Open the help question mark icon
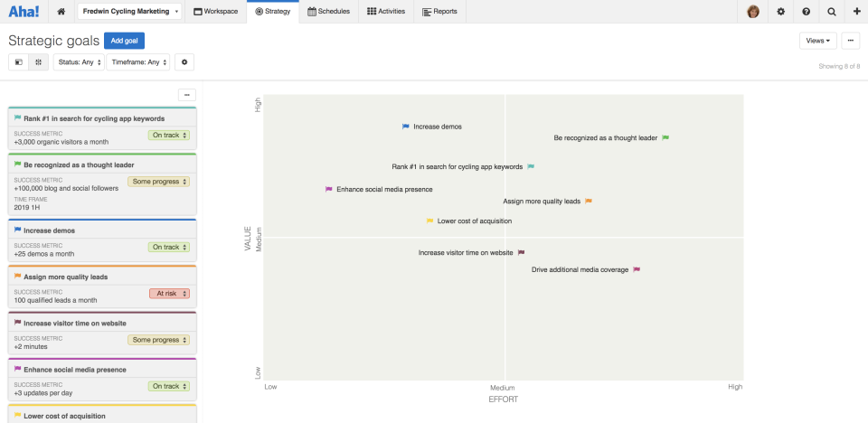The width and height of the screenshot is (868, 423). [807, 12]
